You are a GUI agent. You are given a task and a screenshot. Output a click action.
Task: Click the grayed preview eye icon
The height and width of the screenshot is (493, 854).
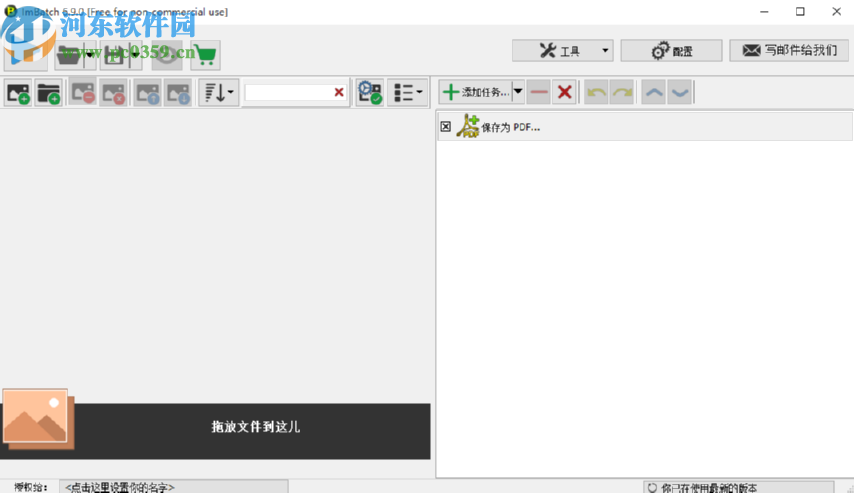pyautogui.click(x=167, y=55)
